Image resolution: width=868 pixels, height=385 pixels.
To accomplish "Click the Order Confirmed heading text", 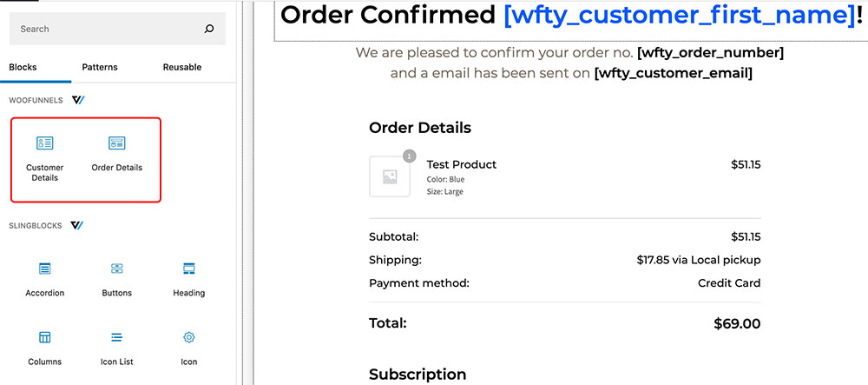I will tap(388, 15).
